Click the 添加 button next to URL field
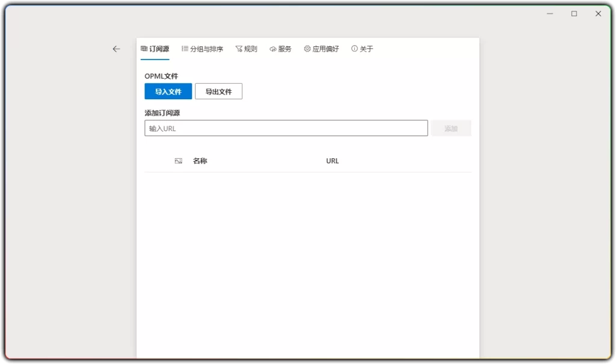The height and width of the screenshot is (364, 616). click(x=451, y=128)
